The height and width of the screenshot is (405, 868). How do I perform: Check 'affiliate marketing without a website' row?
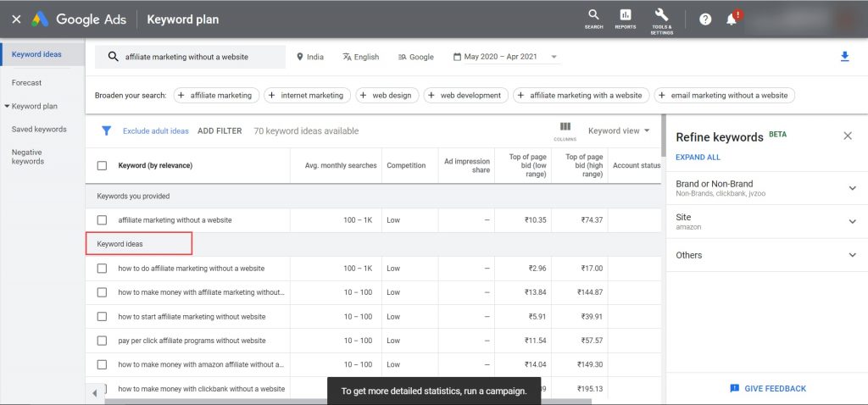pyautogui.click(x=102, y=220)
